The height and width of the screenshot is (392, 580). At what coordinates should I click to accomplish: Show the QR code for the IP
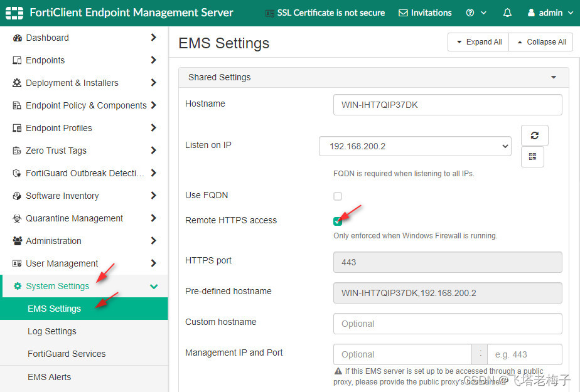pyautogui.click(x=532, y=157)
